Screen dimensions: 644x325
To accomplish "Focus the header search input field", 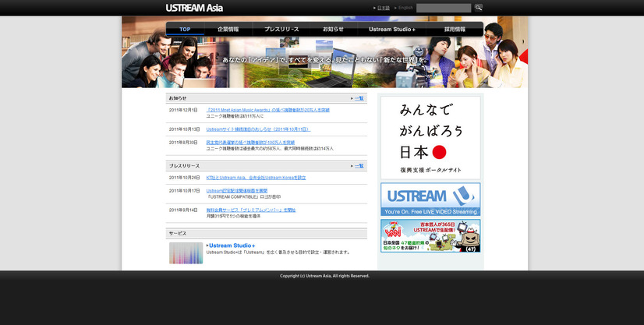I will click(x=444, y=8).
